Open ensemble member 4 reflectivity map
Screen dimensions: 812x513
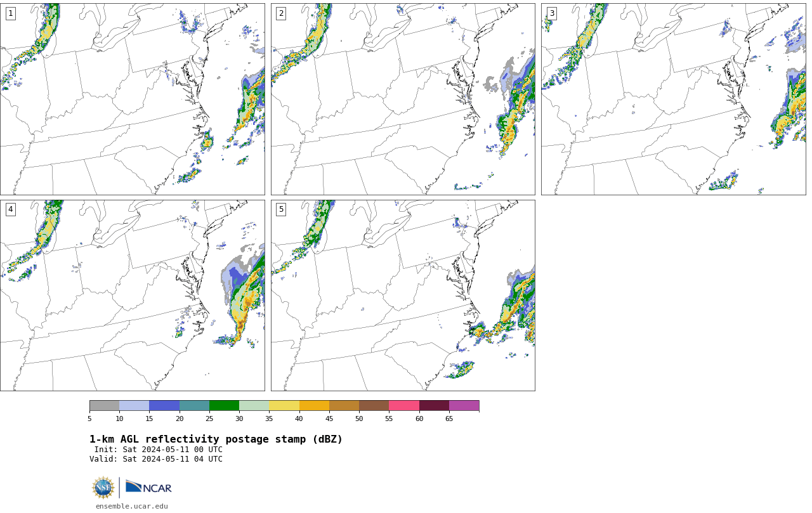(133, 295)
